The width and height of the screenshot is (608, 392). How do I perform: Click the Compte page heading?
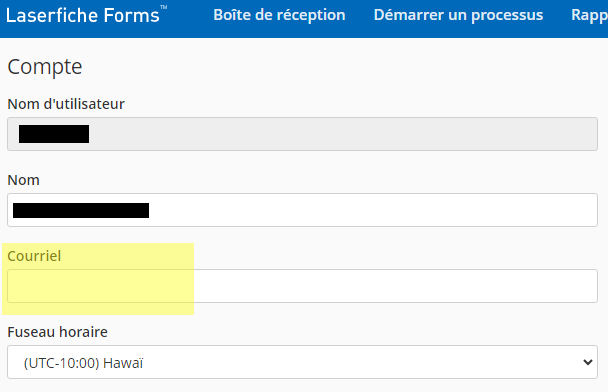tap(45, 67)
